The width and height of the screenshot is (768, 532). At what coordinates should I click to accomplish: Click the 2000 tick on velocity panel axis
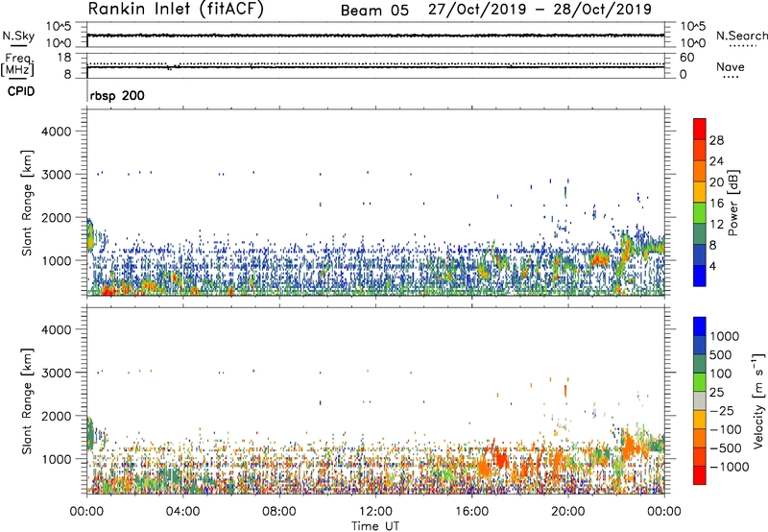56,416
